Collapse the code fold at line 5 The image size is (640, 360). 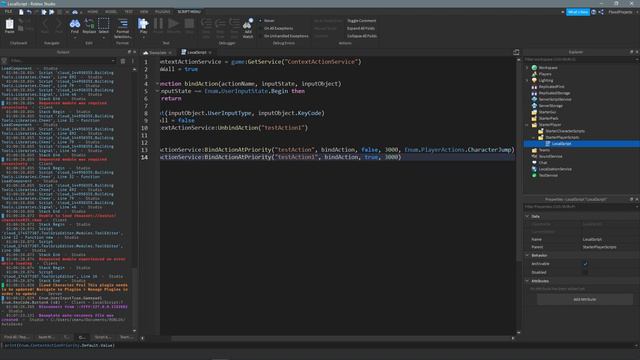(158, 91)
